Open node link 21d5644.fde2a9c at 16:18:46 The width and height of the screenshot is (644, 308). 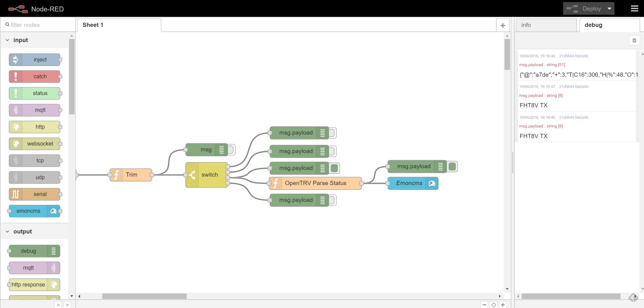pos(574,117)
